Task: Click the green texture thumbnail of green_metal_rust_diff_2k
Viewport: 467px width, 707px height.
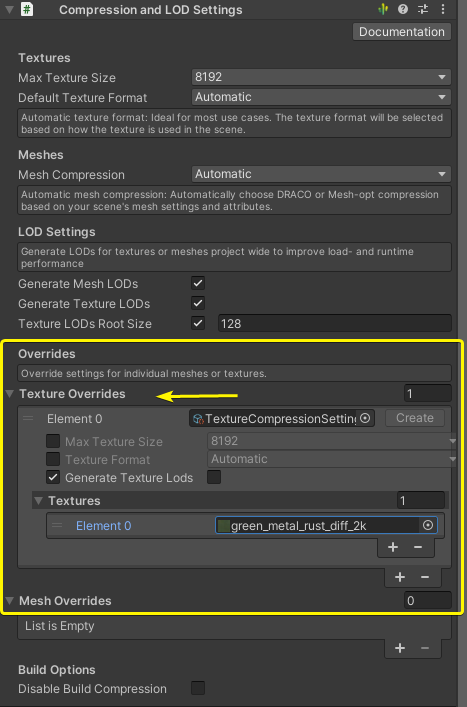Action: coord(224,525)
